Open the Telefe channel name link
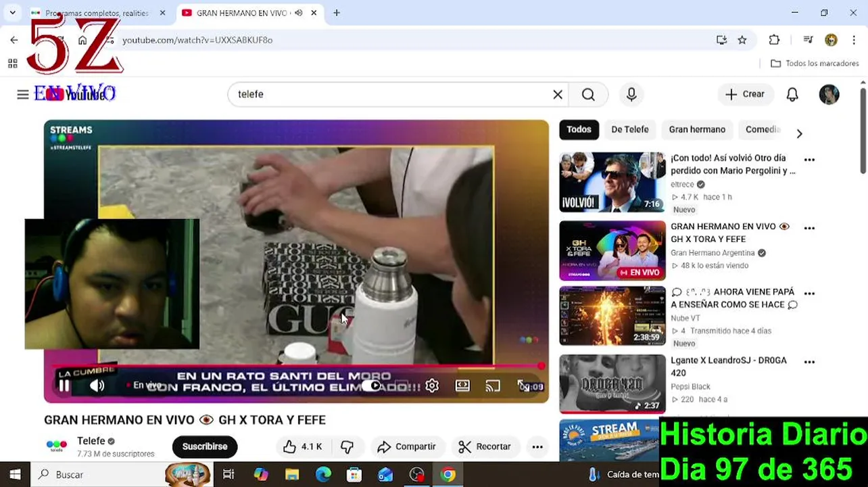The image size is (868, 487). coord(91,441)
